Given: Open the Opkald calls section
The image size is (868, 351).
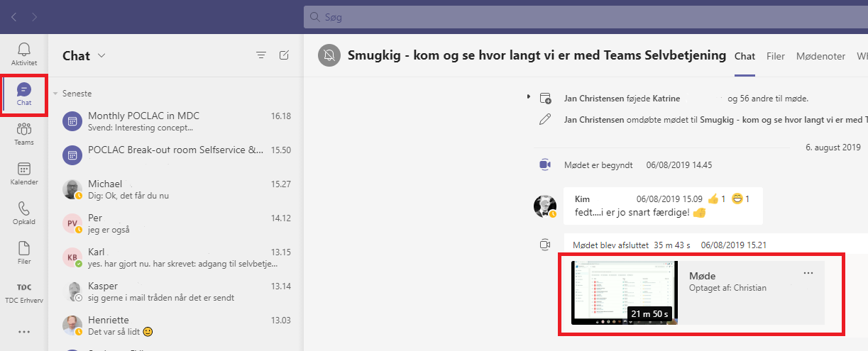Looking at the screenshot, I should point(24,213).
